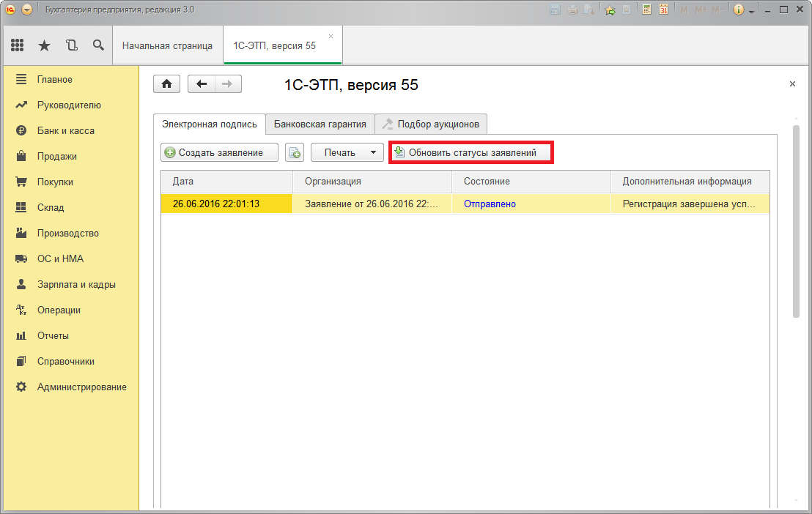Image resolution: width=812 pixels, height=514 pixels.
Task: Open the Начальная страница tab
Action: pos(167,45)
